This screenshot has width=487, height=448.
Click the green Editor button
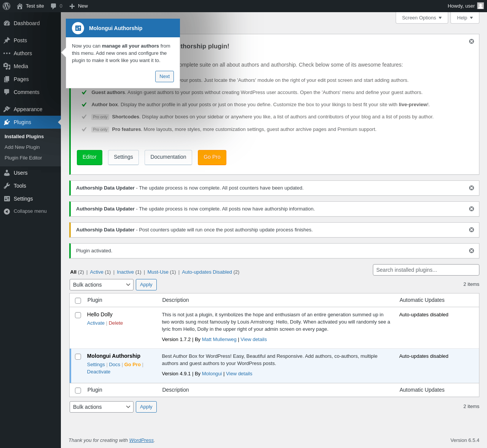[89, 157]
